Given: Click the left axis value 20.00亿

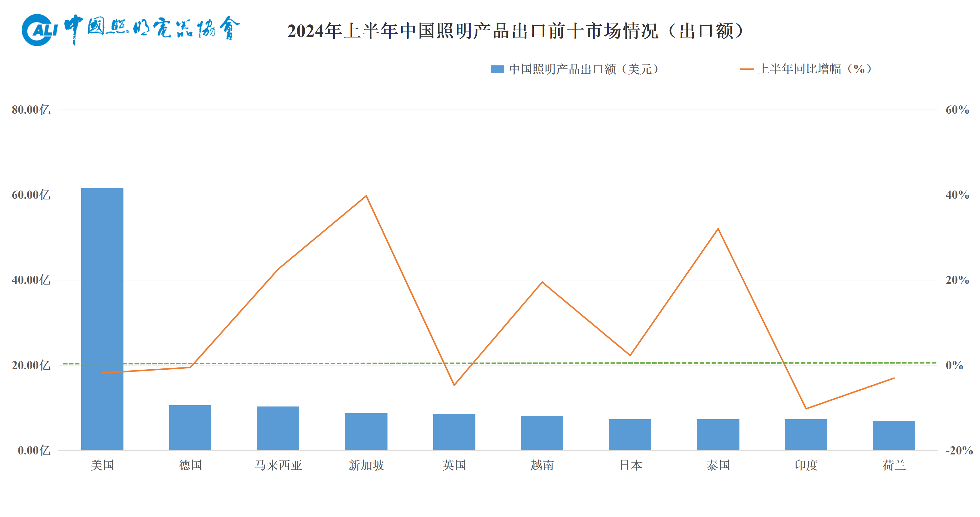Looking at the screenshot, I should tap(31, 366).
